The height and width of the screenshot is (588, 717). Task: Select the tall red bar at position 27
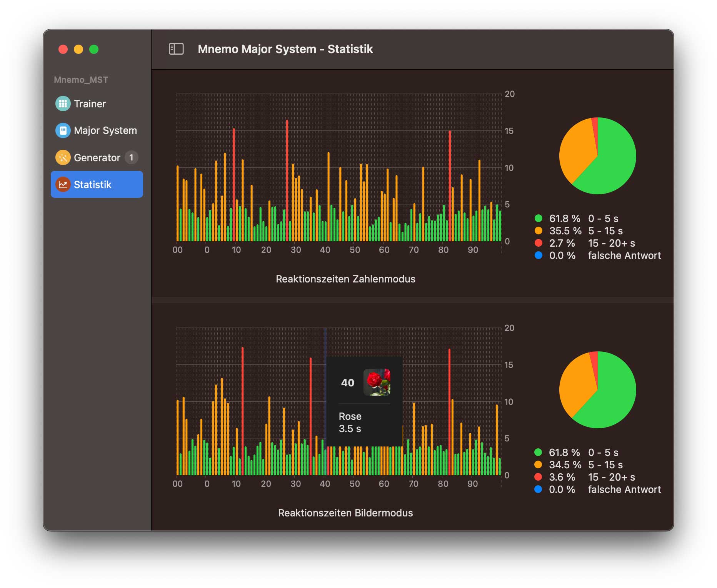[x=288, y=177]
